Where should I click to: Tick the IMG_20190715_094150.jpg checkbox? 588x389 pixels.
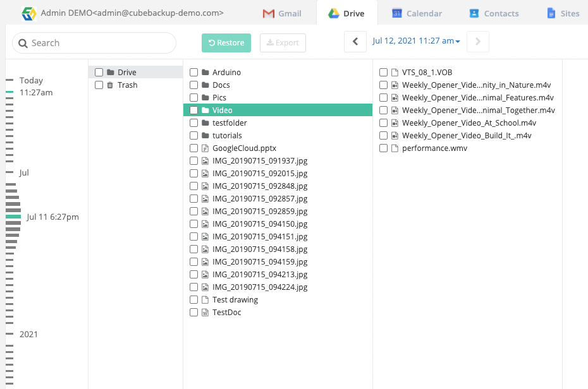(x=194, y=224)
